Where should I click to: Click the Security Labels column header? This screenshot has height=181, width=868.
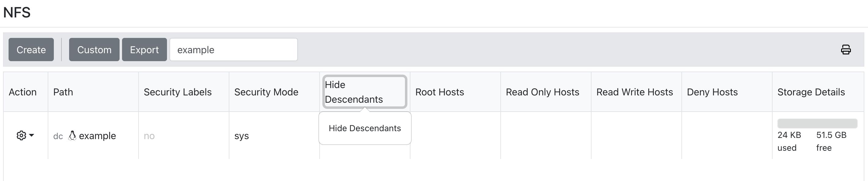178,92
